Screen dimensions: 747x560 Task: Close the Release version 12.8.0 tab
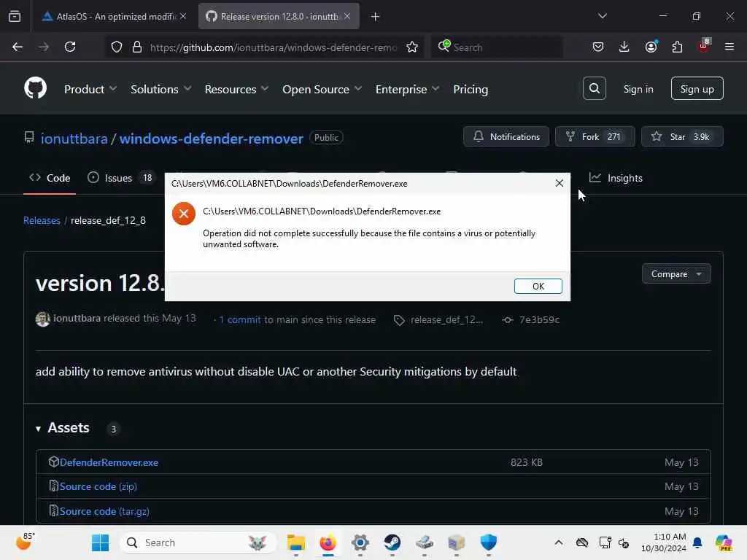click(347, 16)
